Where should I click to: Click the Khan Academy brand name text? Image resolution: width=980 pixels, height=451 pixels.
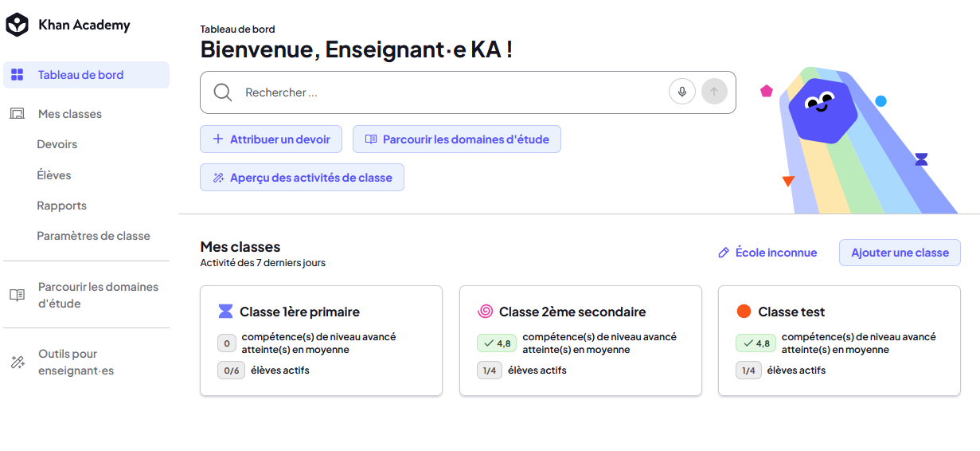coord(84,25)
